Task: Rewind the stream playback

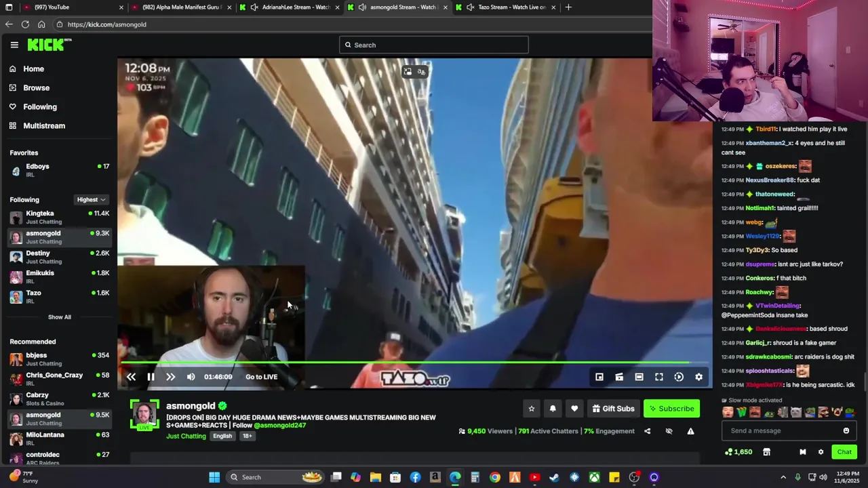Action: point(131,377)
